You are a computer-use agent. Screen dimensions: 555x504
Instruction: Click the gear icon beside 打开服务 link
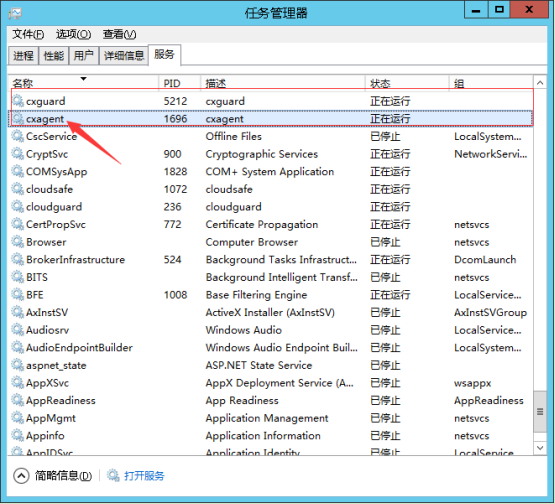click(113, 475)
